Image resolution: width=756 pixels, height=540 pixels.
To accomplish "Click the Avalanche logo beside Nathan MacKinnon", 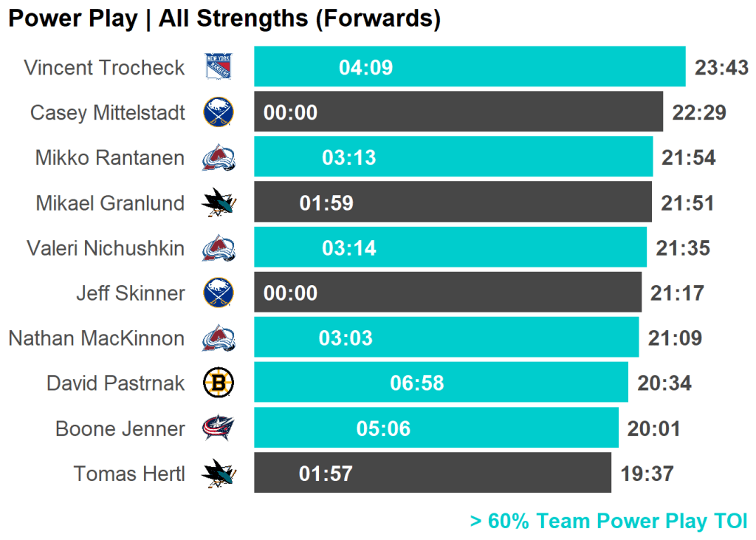I will 219,338.
